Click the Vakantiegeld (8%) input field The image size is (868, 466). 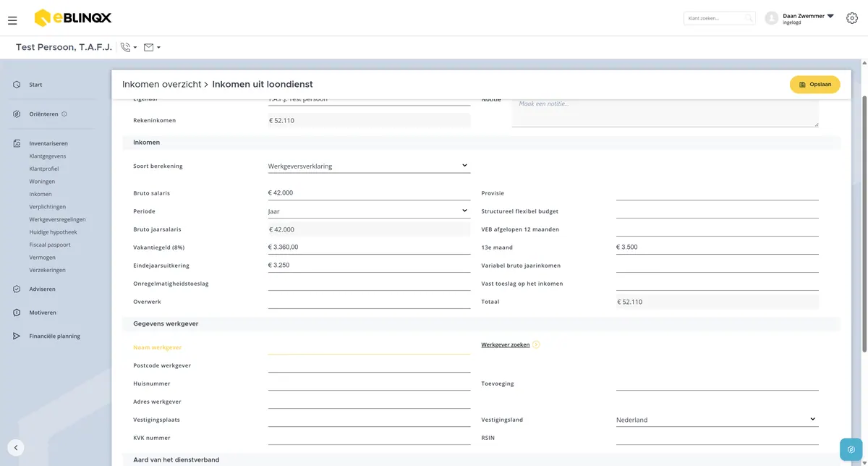(369, 247)
